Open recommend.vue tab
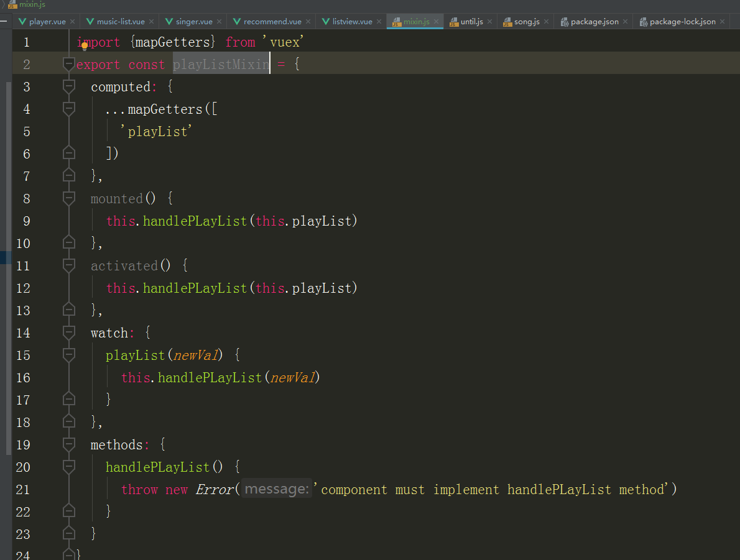 coord(272,22)
